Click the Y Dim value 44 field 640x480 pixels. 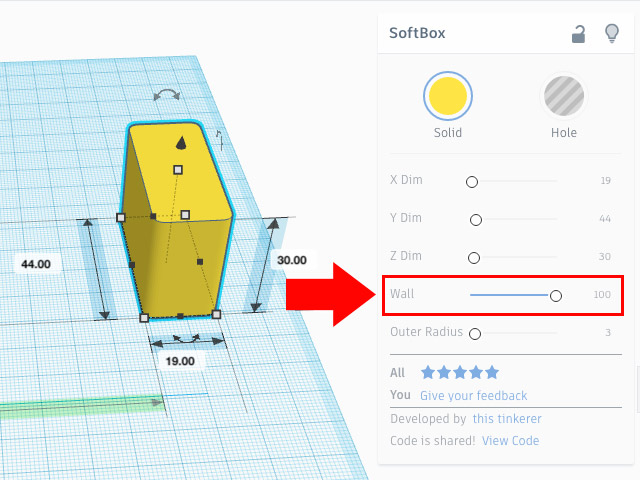[x=604, y=219]
